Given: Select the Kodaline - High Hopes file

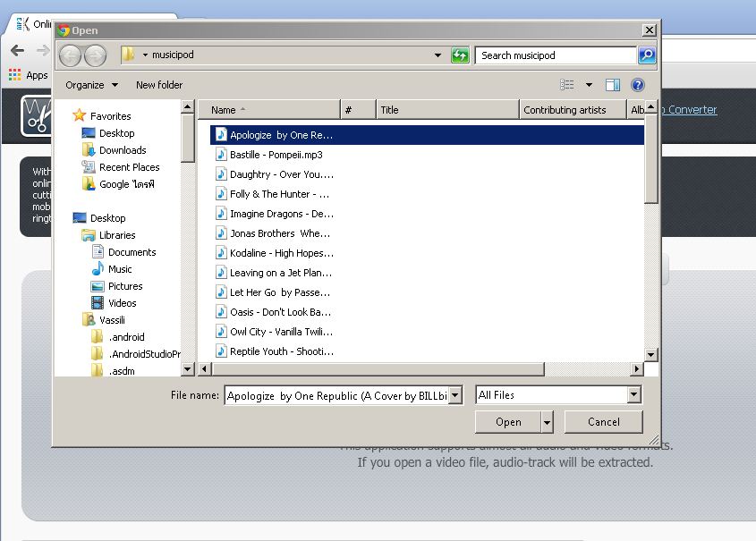Looking at the screenshot, I should (275, 253).
